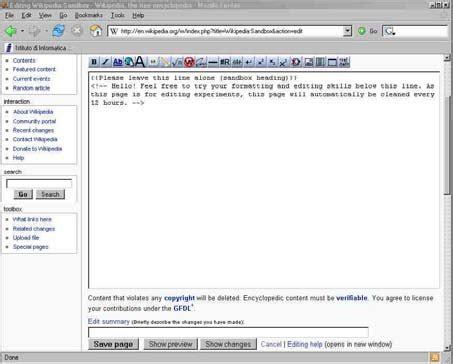The image size is (453, 364).
Task: Open the Upload file link
Action: pyautogui.click(x=26, y=238)
